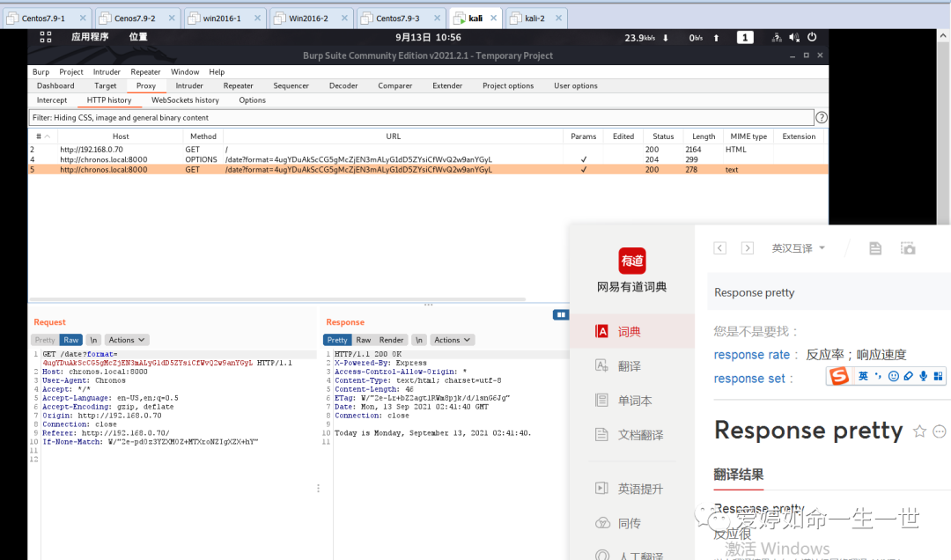
Task: Click the 翻译结果 section tab
Action: (x=738, y=475)
